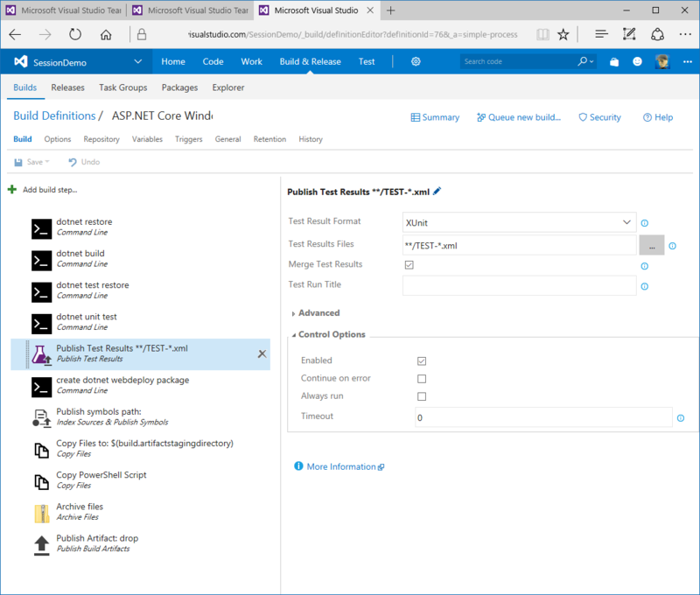Open the Summary link

pyautogui.click(x=435, y=117)
